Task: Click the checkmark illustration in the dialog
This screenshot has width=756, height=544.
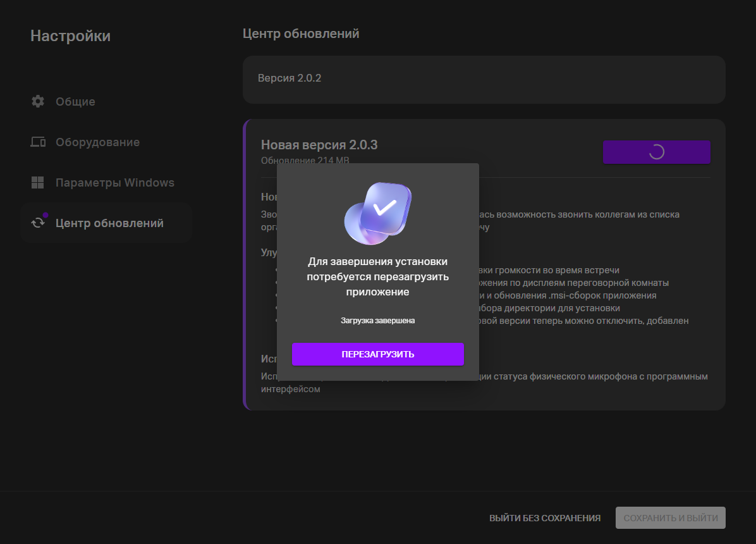Action: [378, 213]
